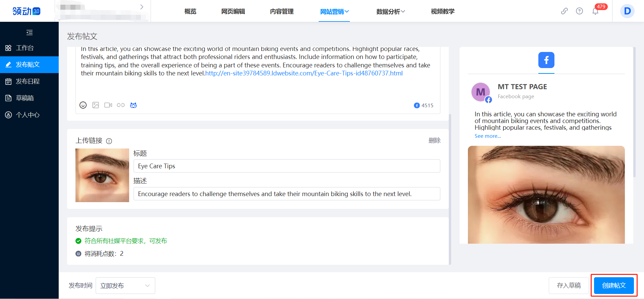This screenshot has width=644, height=299.
Task: Click the upload link info icon
Action: (109, 141)
